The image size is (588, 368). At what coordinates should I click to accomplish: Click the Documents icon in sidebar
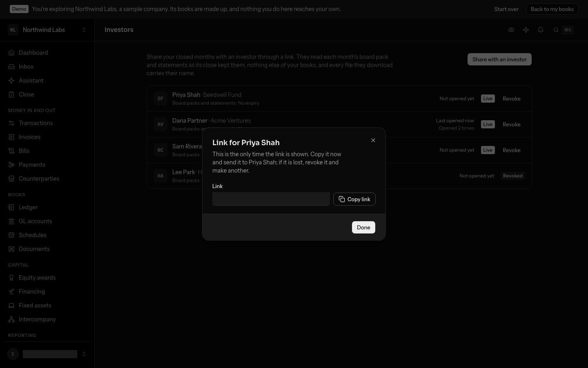(11, 249)
